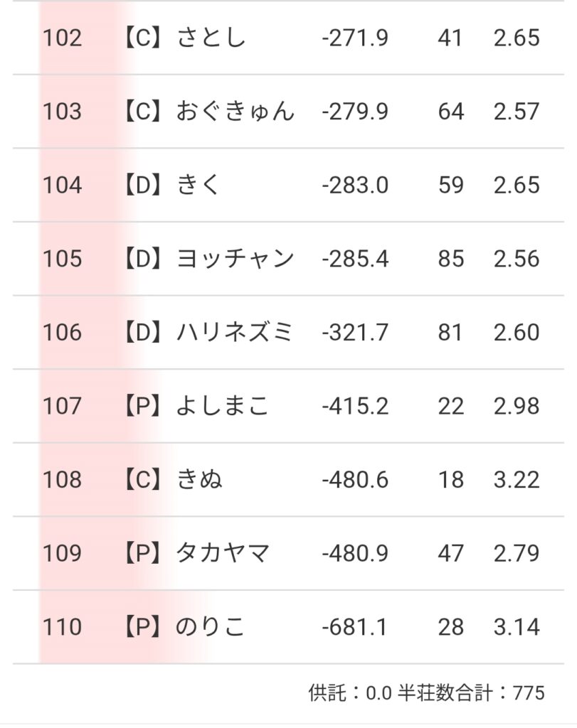Click game count 85
Image resolution: width=577 pixels, height=728 pixels.
click(x=450, y=259)
